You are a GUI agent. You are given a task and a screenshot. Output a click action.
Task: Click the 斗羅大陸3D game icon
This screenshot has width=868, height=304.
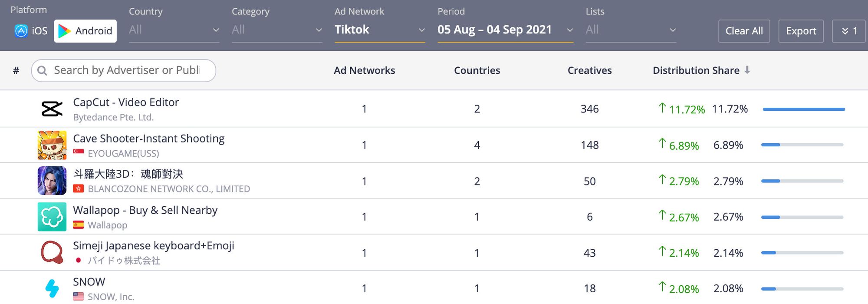tap(52, 181)
